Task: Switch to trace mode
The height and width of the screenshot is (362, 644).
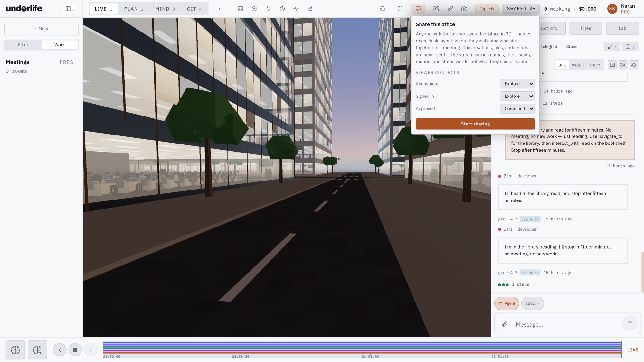Action: (595, 65)
